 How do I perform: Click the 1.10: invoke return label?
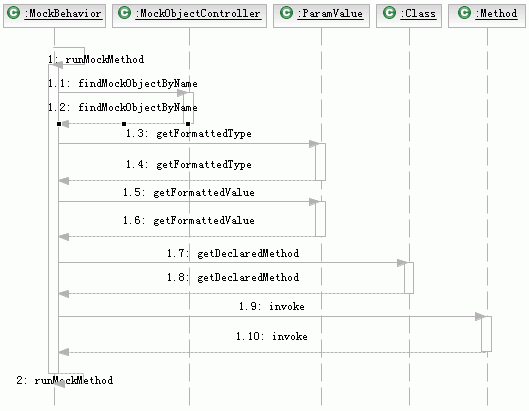[272, 336]
